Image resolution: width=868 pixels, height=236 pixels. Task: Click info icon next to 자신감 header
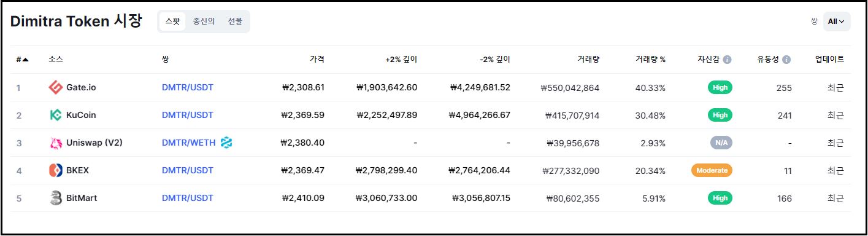pyautogui.click(x=727, y=60)
